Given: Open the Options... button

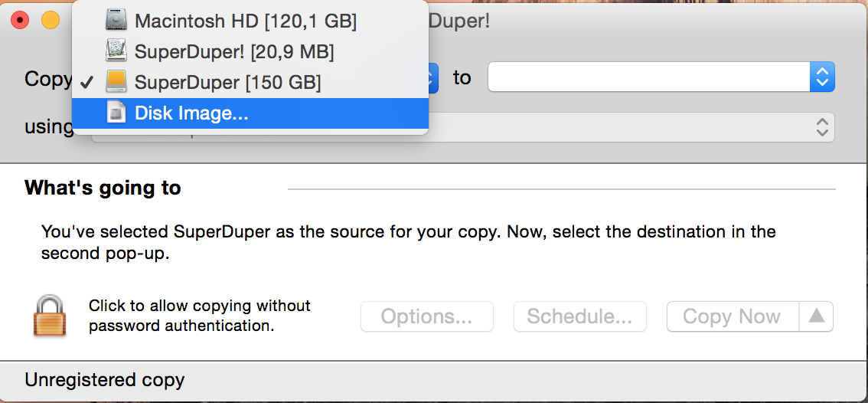Looking at the screenshot, I should pos(427,316).
